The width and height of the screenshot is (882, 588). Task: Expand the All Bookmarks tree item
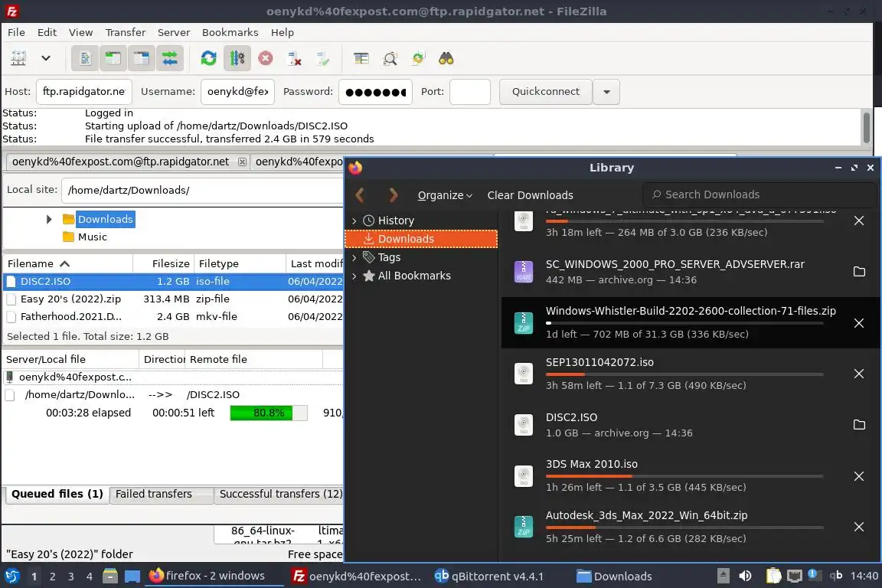354,276
